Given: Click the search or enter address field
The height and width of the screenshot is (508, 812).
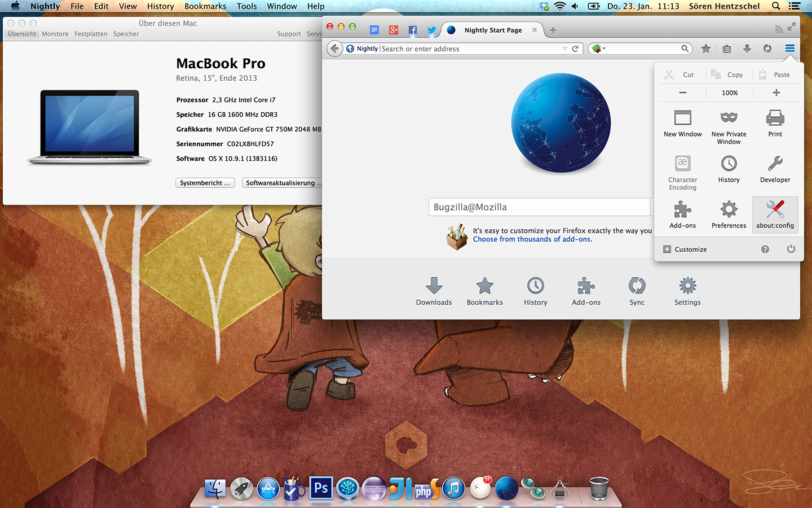Looking at the screenshot, I should click(470, 49).
